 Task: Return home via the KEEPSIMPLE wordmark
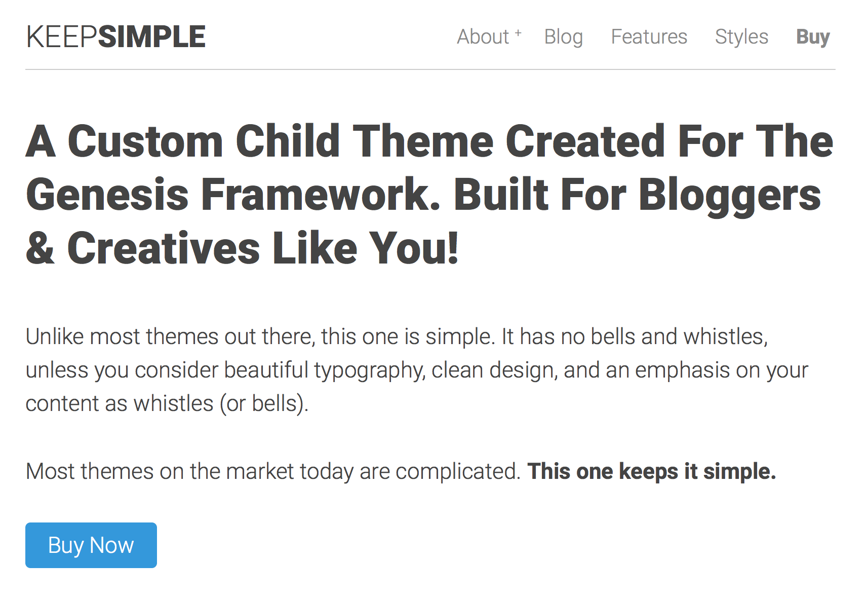[x=116, y=35]
